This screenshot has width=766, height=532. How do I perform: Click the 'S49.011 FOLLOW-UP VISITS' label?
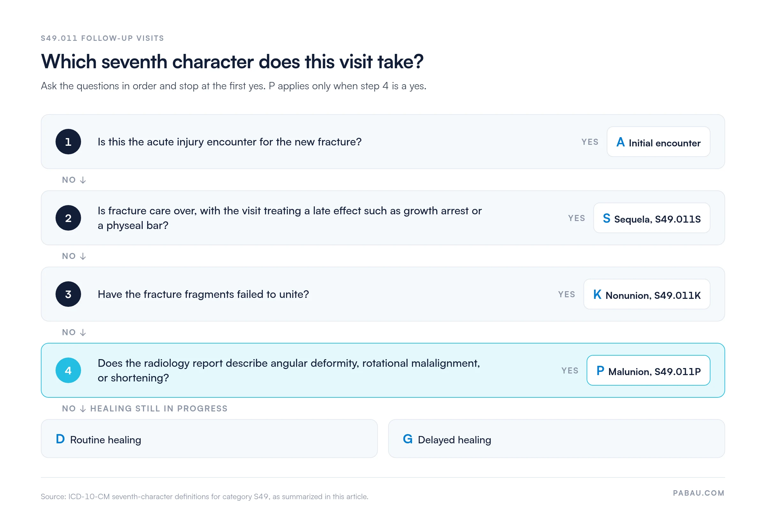coord(102,38)
